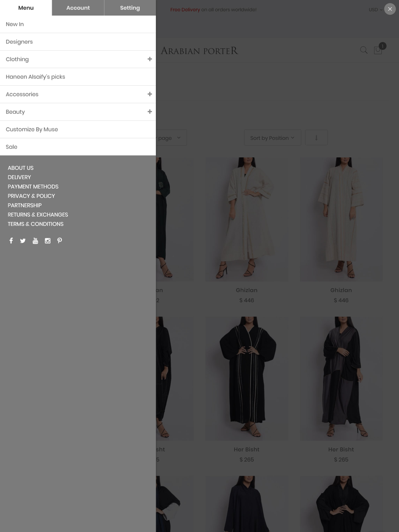The width and height of the screenshot is (399, 532).
Task: Switch to the Account tab
Action: [x=78, y=8]
